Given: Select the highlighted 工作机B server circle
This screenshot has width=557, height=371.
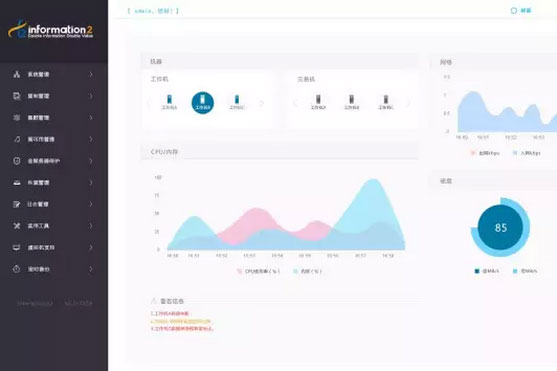Looking at the screenshot, I should pyautogui.click(x=203, y=103).
